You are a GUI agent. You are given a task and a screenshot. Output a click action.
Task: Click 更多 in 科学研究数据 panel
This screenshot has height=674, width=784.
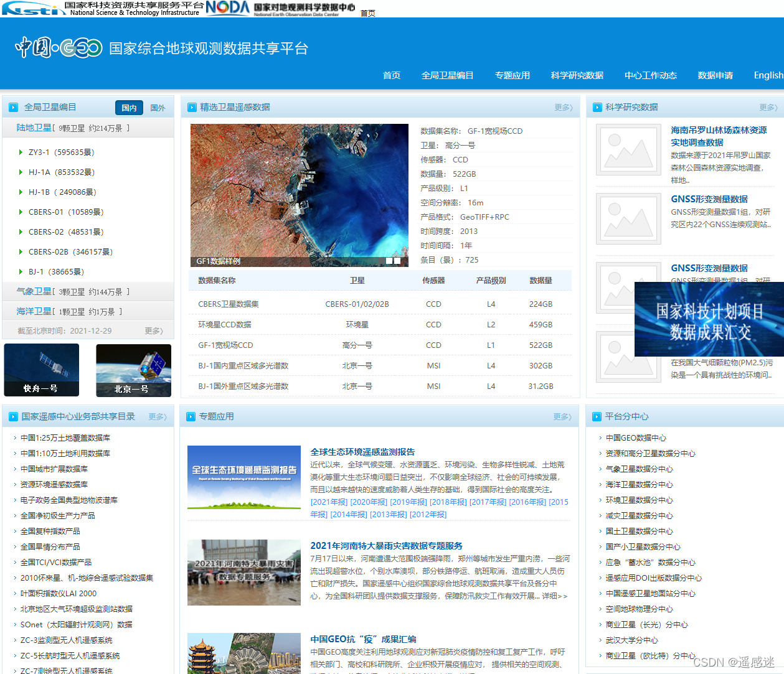point(768,108)
